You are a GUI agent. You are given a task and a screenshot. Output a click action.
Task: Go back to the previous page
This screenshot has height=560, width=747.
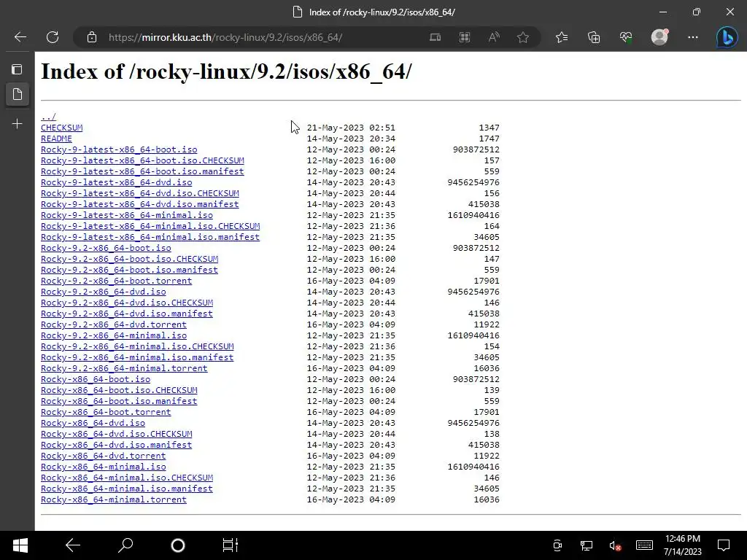click(x=20, y=37)
